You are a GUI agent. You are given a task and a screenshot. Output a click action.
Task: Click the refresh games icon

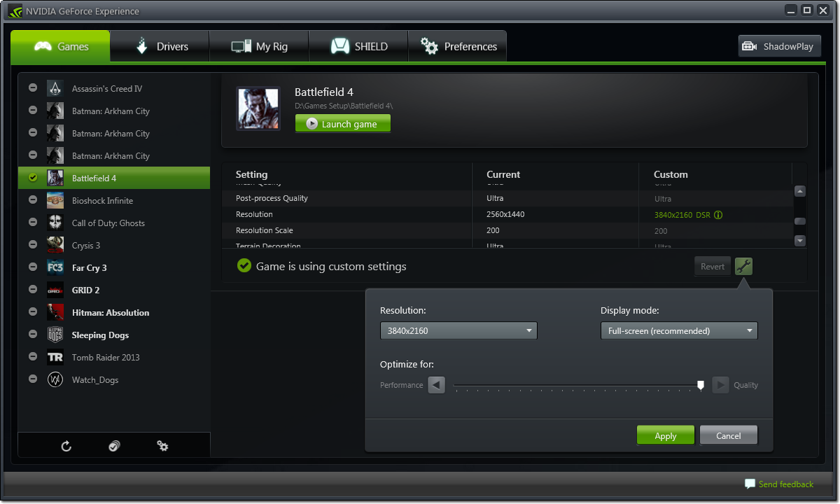click(66, 446)
